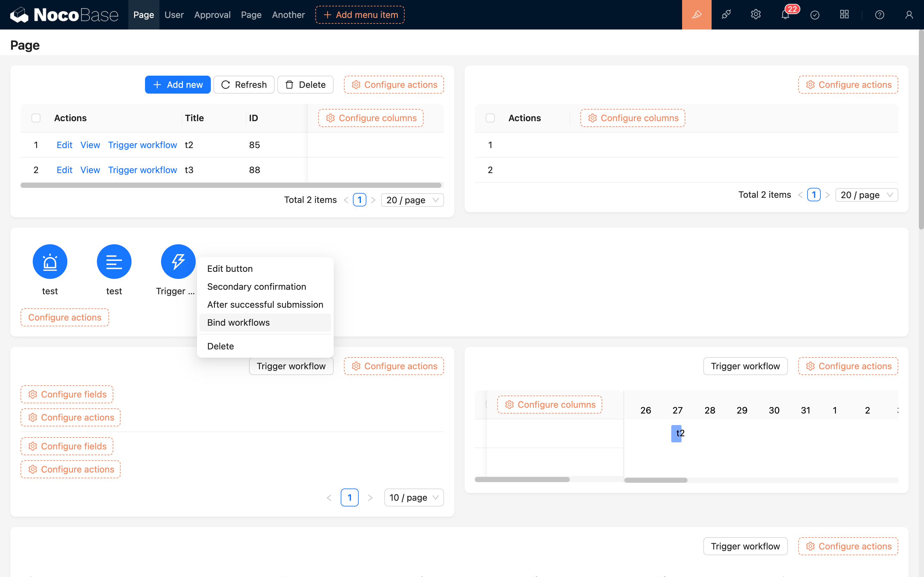Select all rows via left table header checkbox
This screenshot has width=924, height=577.
(x=36, y=118)
